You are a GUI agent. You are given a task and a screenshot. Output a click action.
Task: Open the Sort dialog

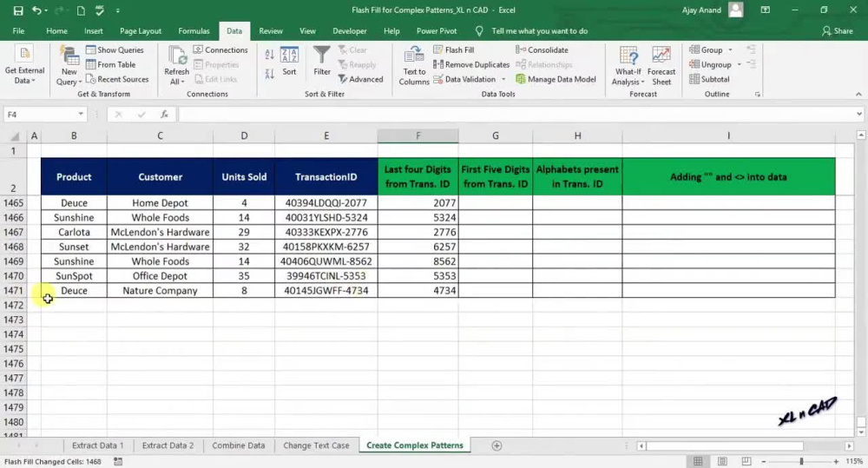[x=289, y=61]
